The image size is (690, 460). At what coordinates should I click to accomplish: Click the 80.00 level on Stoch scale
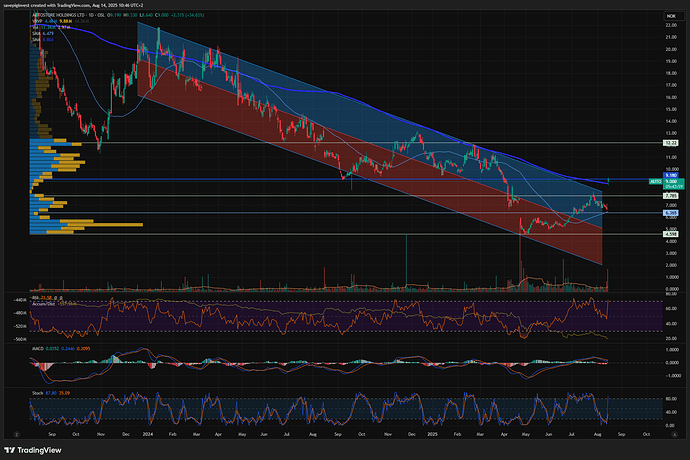click(x=671, y=399)
